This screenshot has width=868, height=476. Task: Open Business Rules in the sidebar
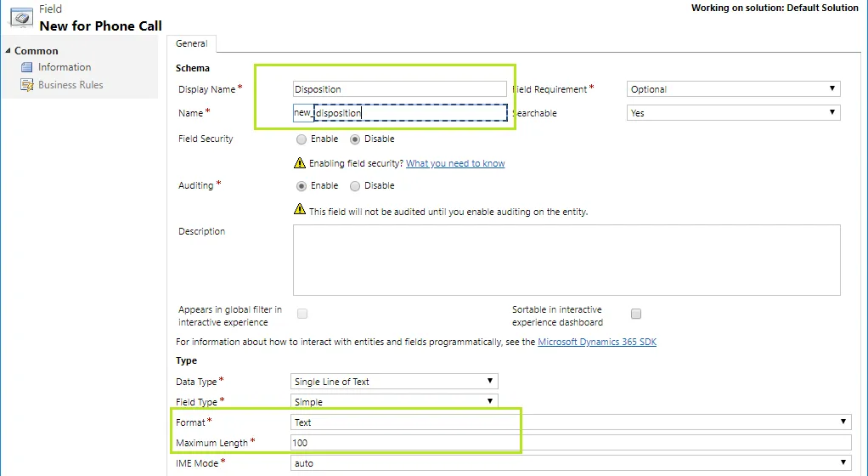pos(70,85)
